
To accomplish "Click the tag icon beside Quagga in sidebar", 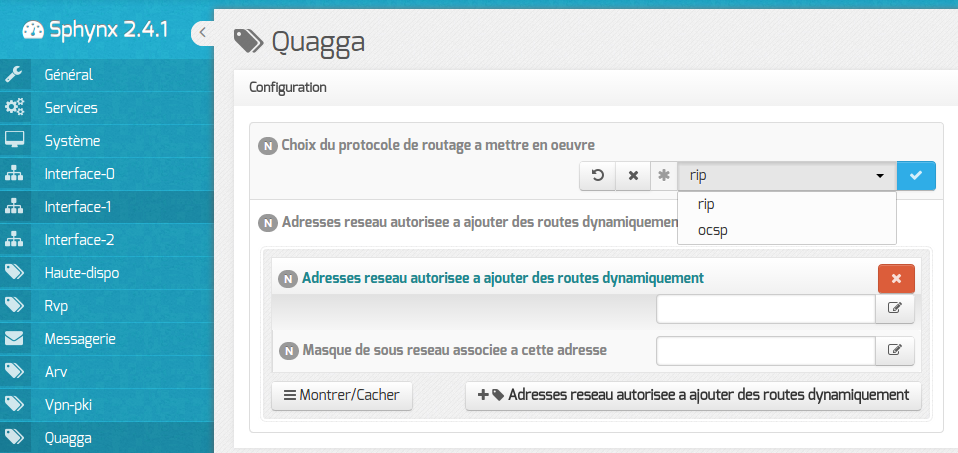I will coord(14,438).
